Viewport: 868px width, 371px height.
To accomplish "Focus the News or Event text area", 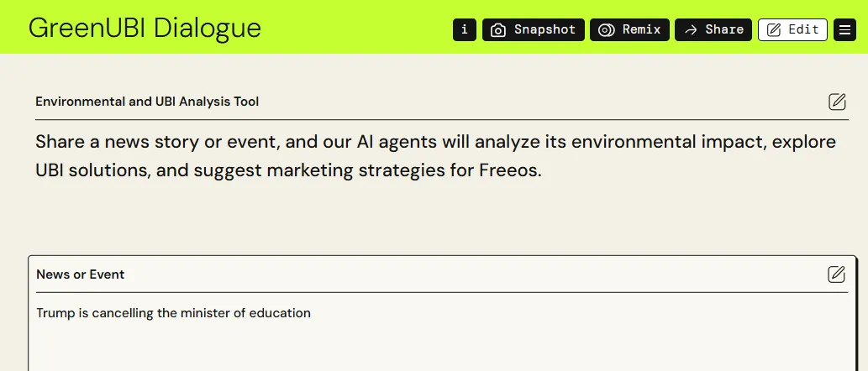I will pyautogui.click(x=442, y=337).
